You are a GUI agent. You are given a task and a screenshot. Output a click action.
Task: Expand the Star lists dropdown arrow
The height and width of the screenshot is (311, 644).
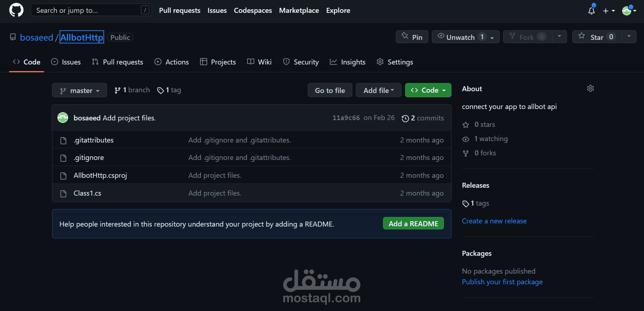[629, 37]
